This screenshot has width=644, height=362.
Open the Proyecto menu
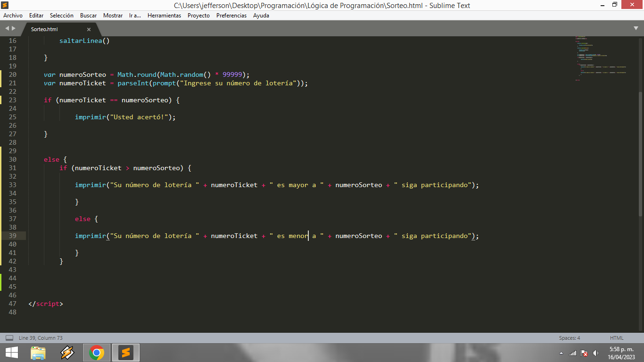pyautogui.click(x=198, y=16)
